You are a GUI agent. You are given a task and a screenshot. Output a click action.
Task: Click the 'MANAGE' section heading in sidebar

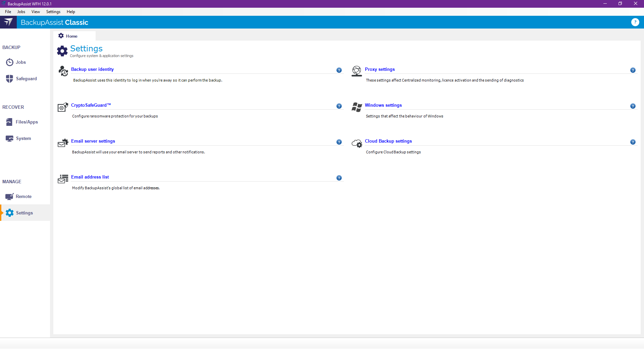point(12,182)
